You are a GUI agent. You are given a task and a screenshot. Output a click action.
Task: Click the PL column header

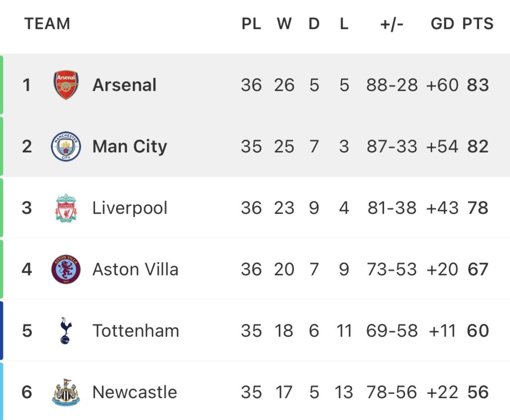(251, 24)
